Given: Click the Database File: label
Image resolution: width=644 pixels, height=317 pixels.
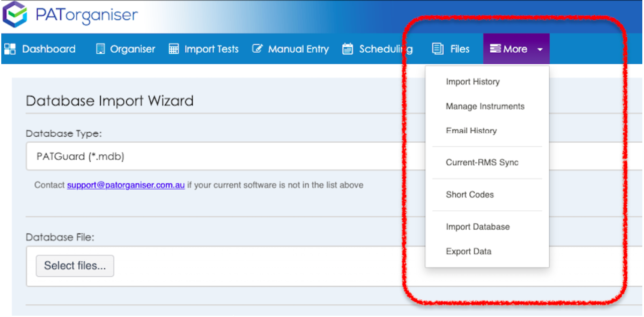Looking at the screenshot, I should point(60,237).
